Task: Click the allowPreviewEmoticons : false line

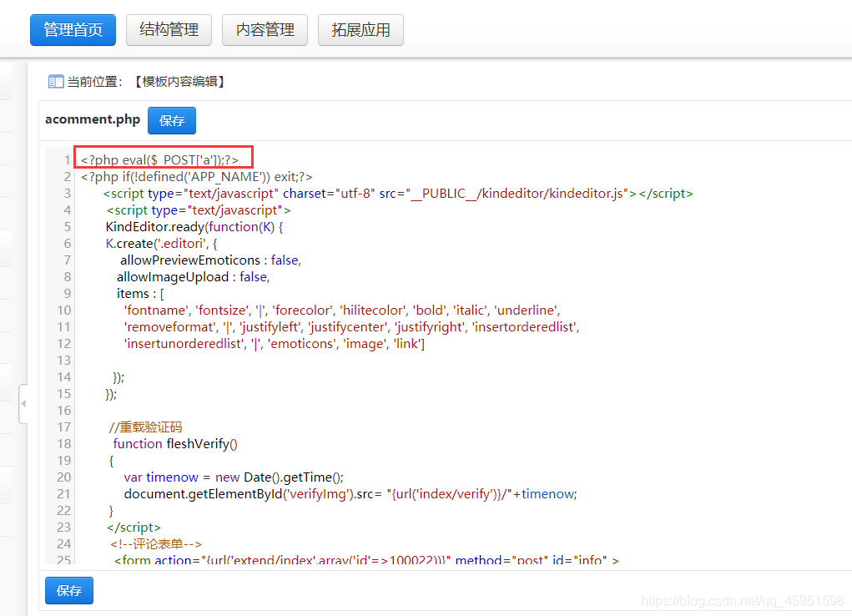Action: click(x=211, y=260)
